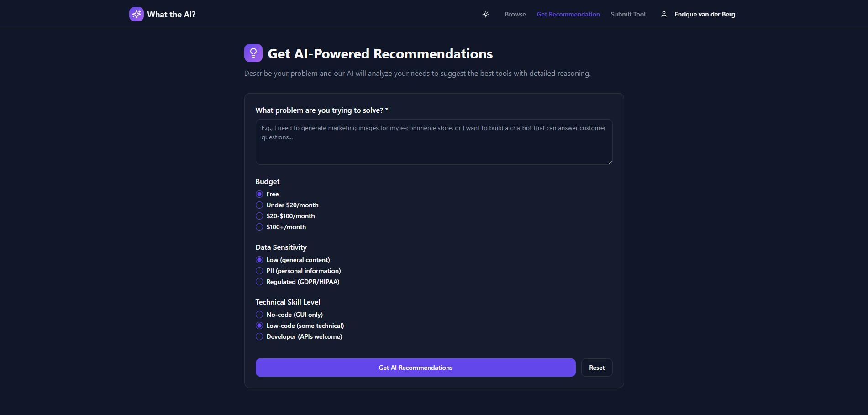This screenshot has width=868, height=415.
Task: Choose No-code (GUI only) skill level
Action: pos(259,315)
